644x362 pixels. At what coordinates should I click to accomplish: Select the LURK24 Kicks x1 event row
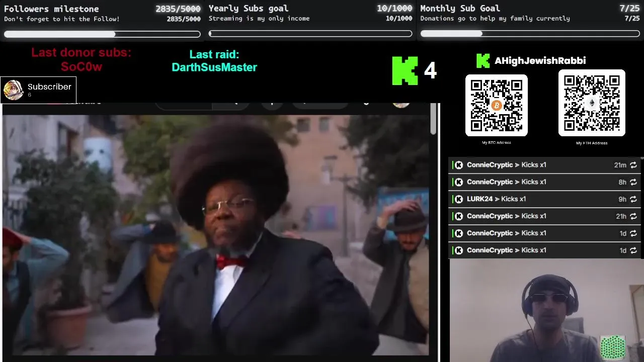click(545, 199)
